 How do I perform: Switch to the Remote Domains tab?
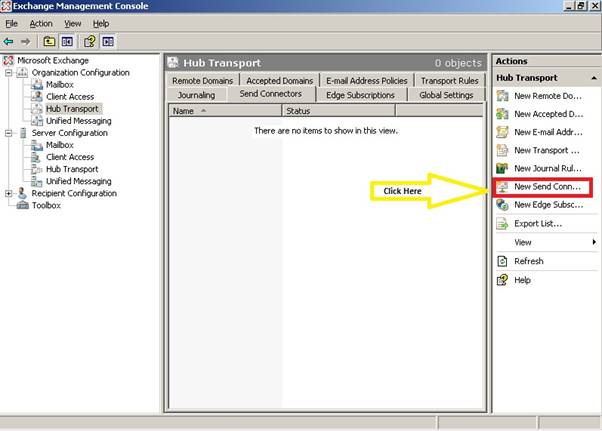[202, 81]
